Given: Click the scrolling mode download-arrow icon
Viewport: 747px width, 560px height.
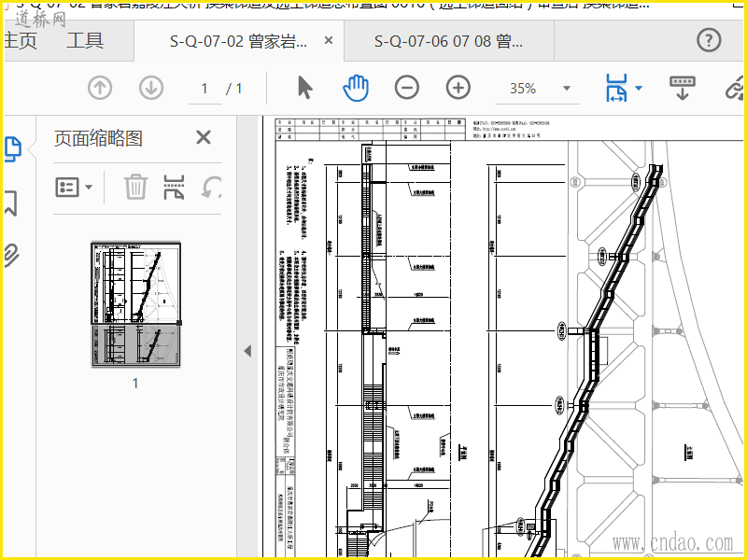Looking at the screenshot, I should coord(683,88).
